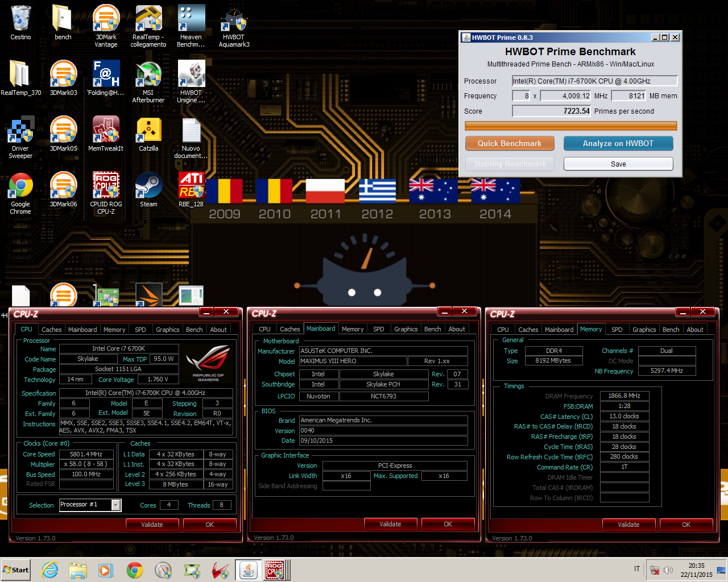
Task: Open RealTemp_370 folder icon
Action: tap(20, 78)
